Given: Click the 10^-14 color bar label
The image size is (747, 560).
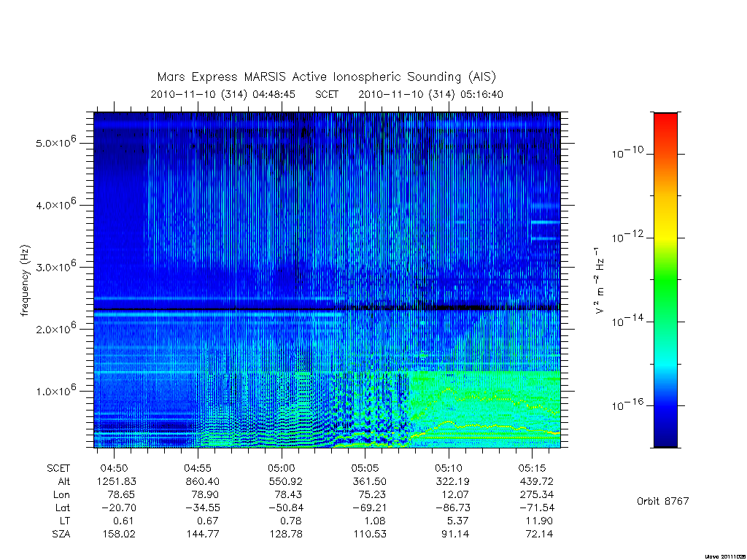Looking at the screenshot, I should pyautogui.click(x=627, y=321).
